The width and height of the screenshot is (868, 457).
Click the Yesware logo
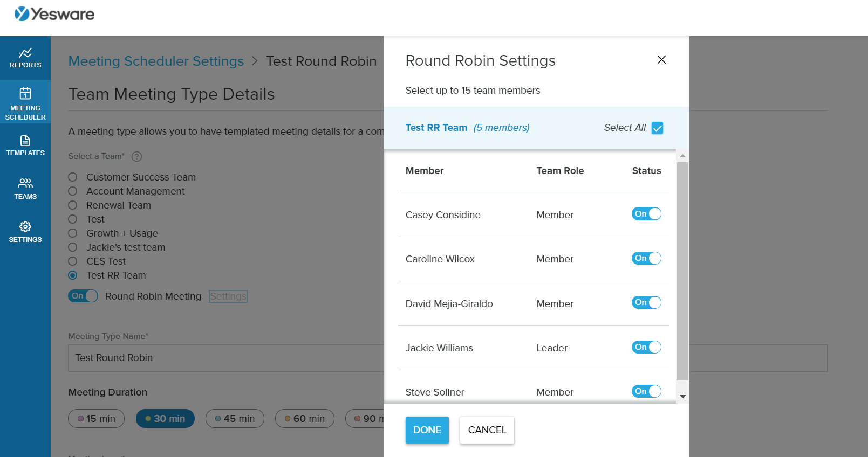[54, 14]
